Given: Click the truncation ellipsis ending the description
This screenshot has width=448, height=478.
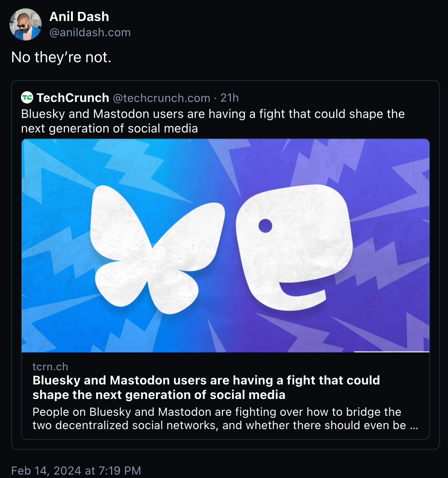Looking at the screenshot, I should (414, 425).
